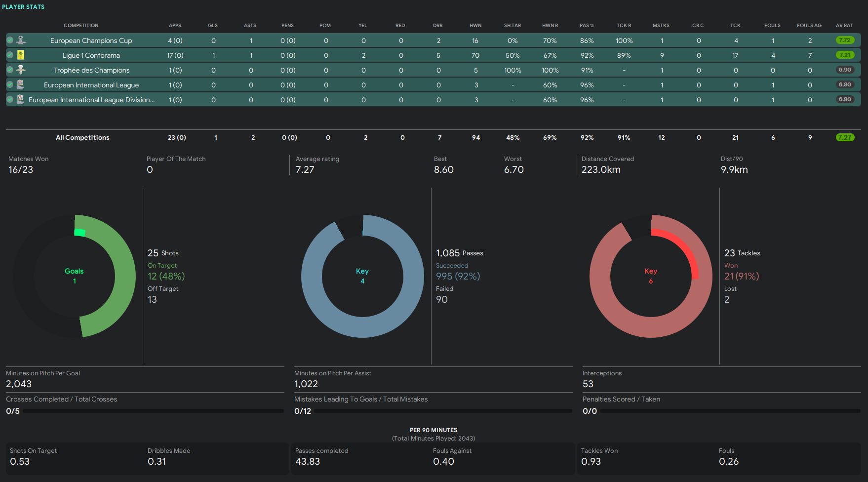Click the Crosses Completed progress bar

click(x=153, y=411)
